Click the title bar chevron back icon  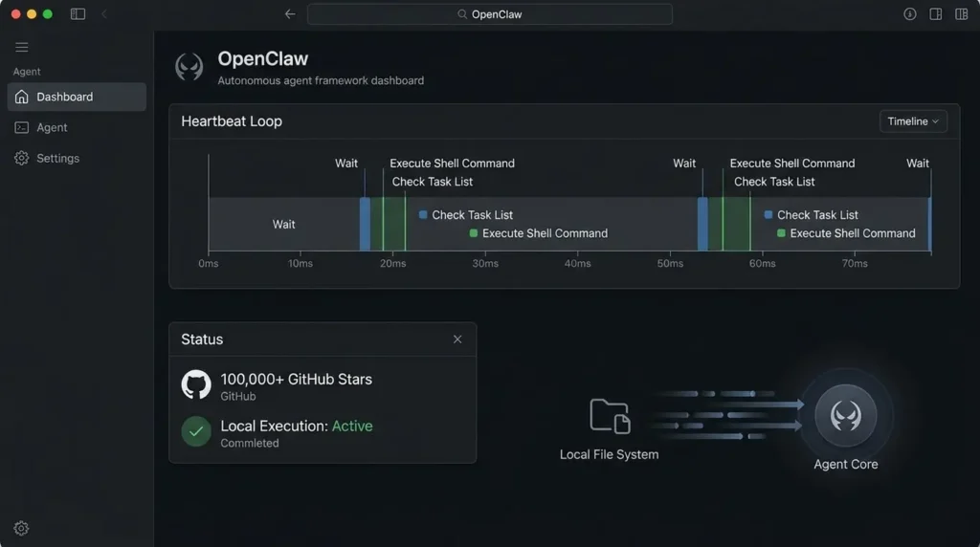(104, 13)
